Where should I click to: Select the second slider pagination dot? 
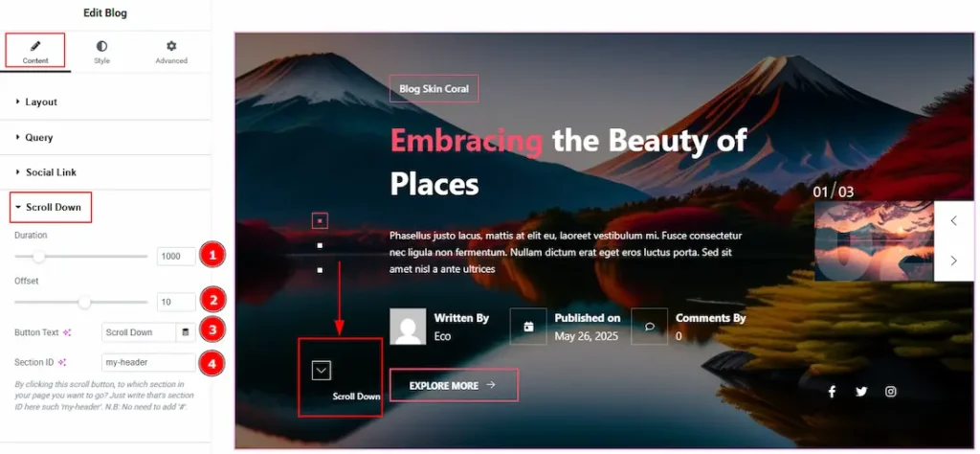point(321,246)
